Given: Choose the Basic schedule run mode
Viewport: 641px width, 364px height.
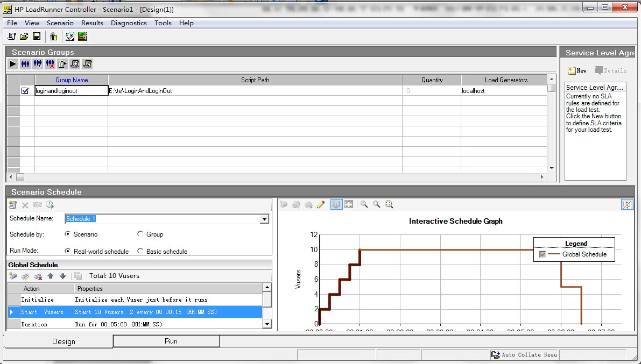Looking at the screenshot, I should 140,251.
